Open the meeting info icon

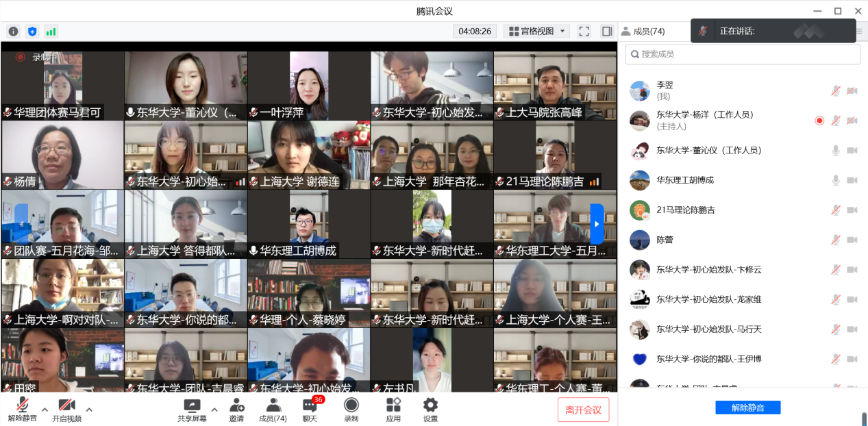[14, 32]
